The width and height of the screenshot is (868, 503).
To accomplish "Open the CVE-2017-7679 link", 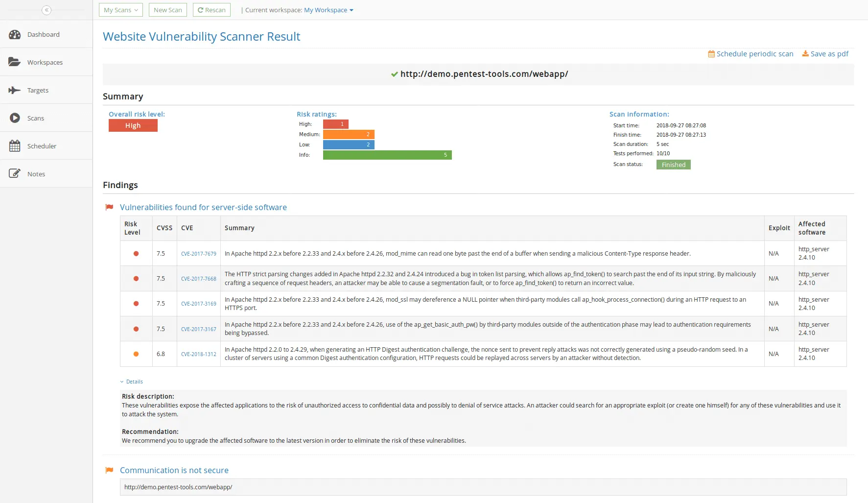I will point(198,254).
